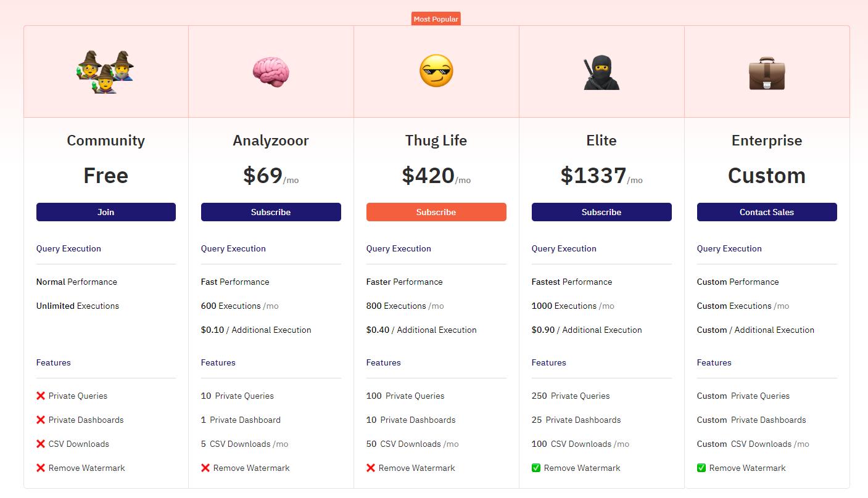The image size is (868, 498).
Task: Click red X beside Thug Life Remove Watermark
Action: coord(371,468)
